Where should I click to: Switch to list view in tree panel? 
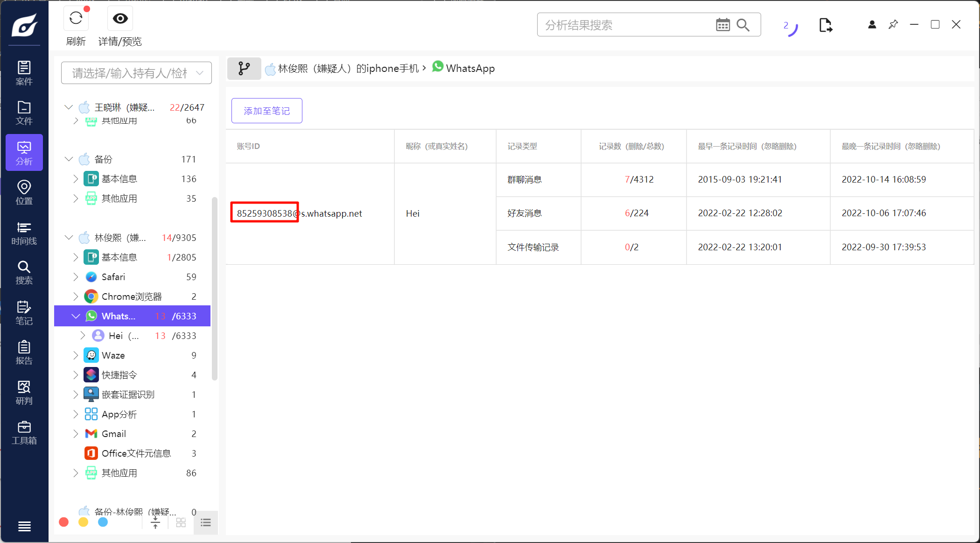click(x=206, y=522)
